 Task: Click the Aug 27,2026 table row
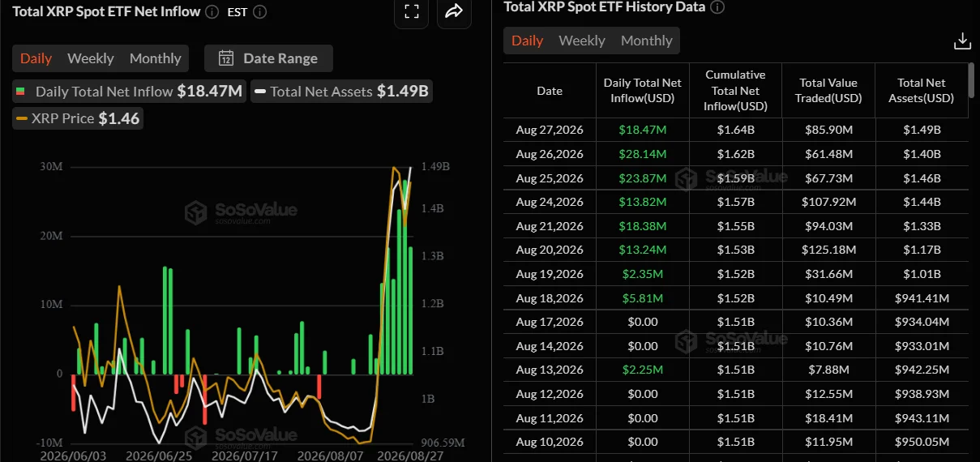pyautogui.click(x=736, y=130)
